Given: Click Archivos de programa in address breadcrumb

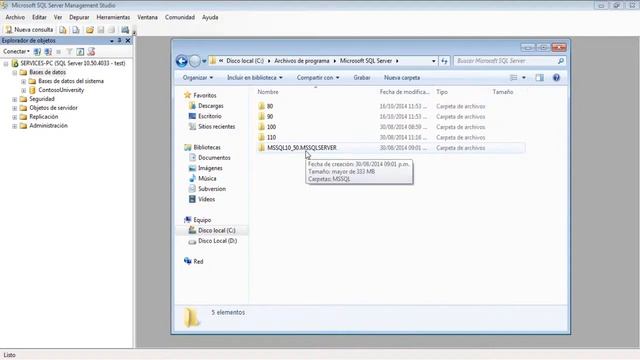Looking at the screenshot, I should click(x=302, y=61).
